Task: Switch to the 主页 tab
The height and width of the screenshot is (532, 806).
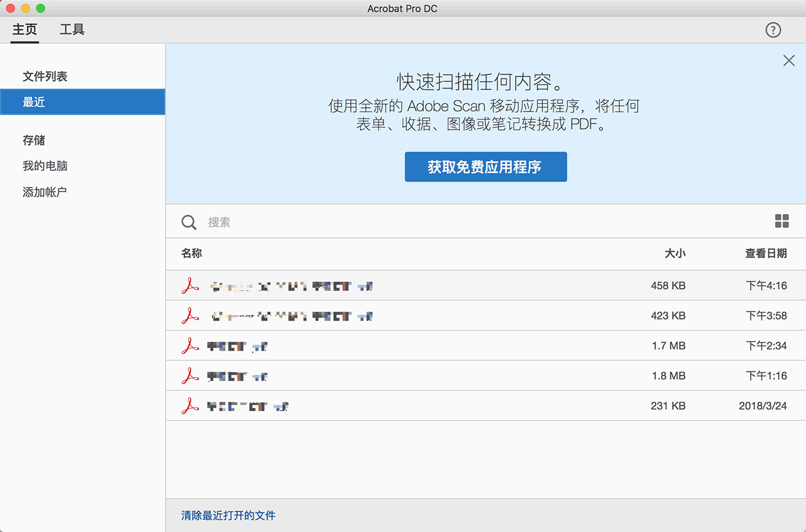Action: coord(25,30)
